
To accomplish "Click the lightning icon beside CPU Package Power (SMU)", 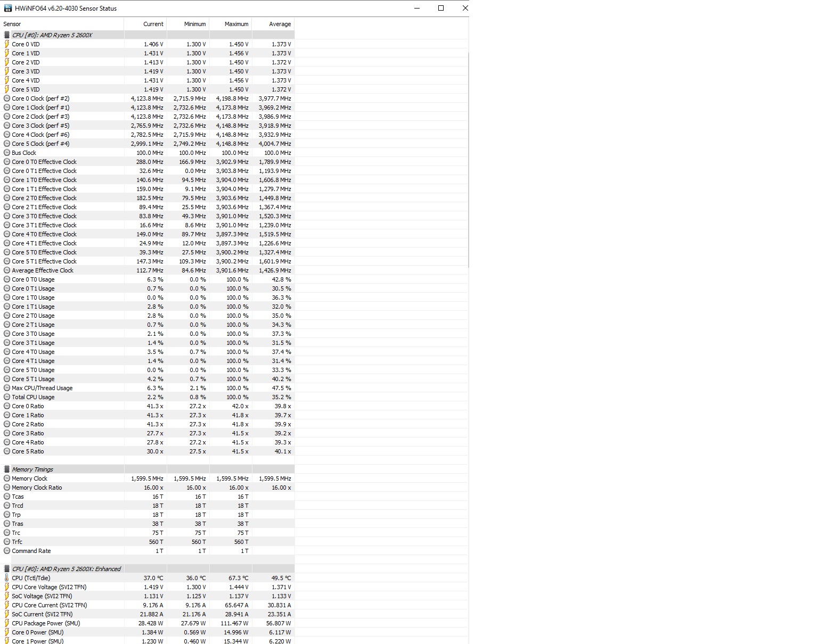I will (7, 623).
